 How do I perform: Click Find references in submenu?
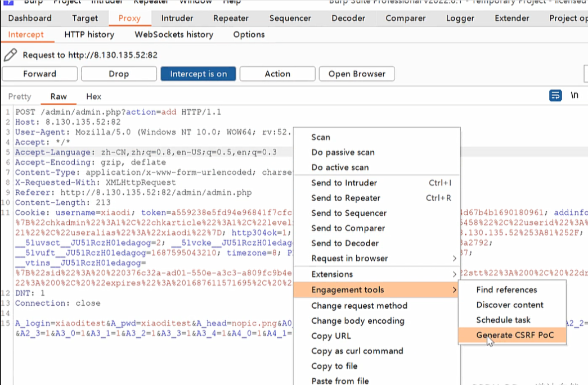[x=512, y=289]
